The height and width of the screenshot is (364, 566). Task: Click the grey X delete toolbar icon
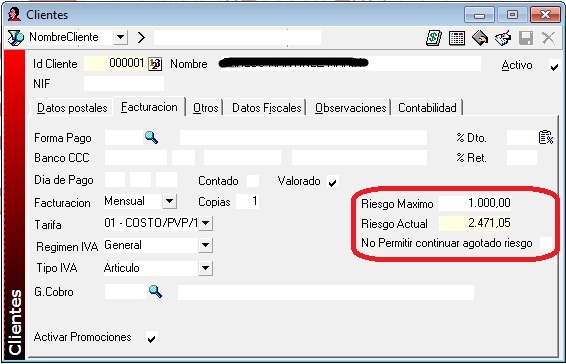(548, 38)
